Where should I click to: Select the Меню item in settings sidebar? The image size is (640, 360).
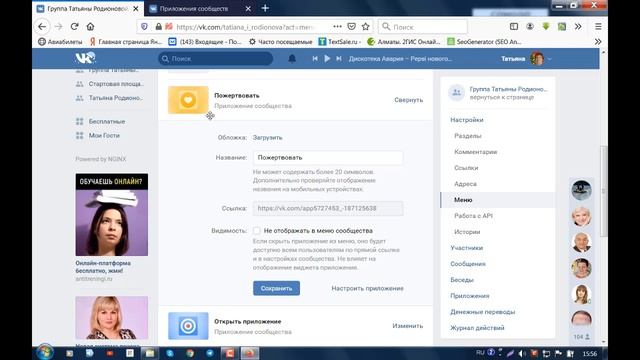[498, 200]
